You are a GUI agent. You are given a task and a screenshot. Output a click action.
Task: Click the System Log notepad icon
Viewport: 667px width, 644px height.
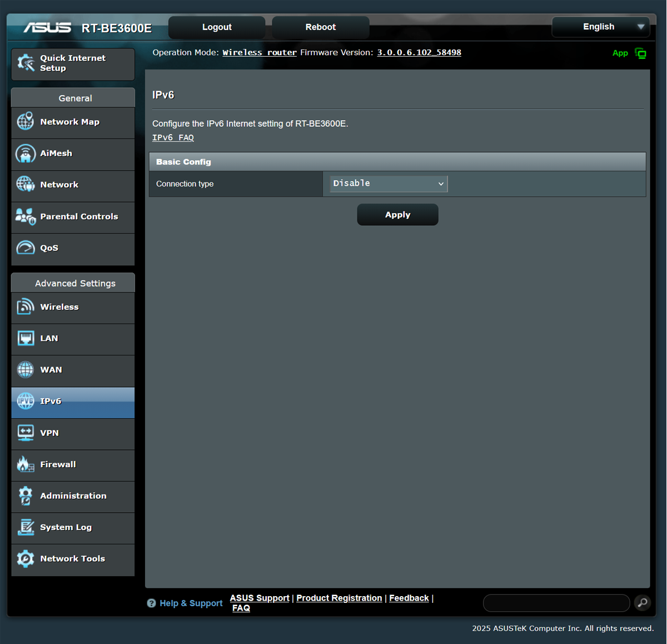click(x=26, y=527)
